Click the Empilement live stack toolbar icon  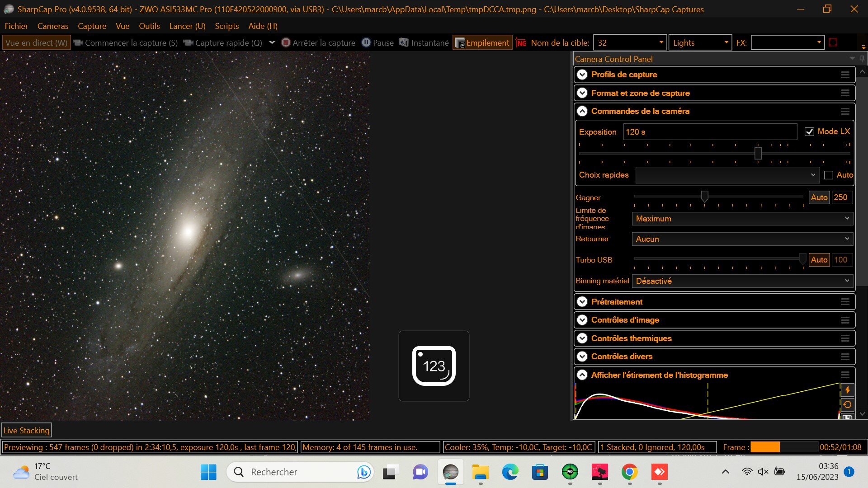pos(460,43)
